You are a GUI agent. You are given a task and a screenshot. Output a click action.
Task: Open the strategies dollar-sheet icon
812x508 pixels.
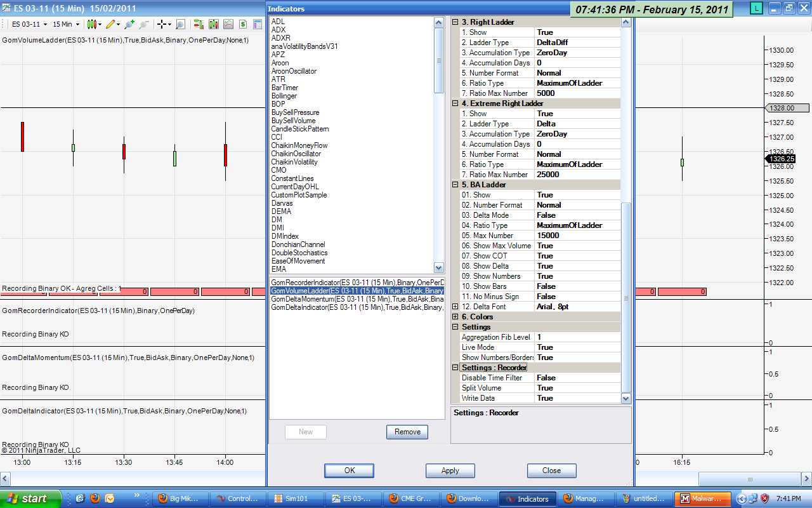[x=242, y=24]
